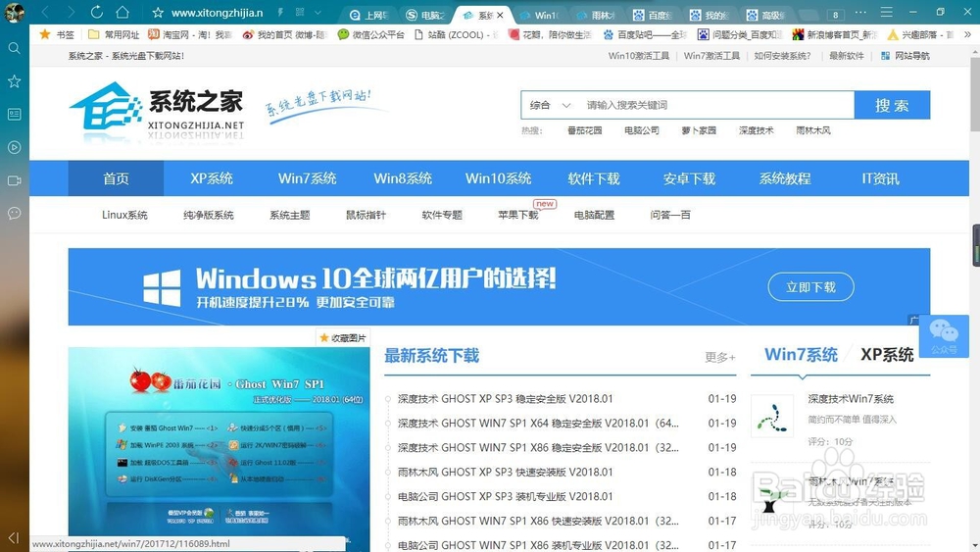Screen dimensions: 980x552
Task: Open the 站酷 (ZCOOL) bookmark
Action: (456, 34)
